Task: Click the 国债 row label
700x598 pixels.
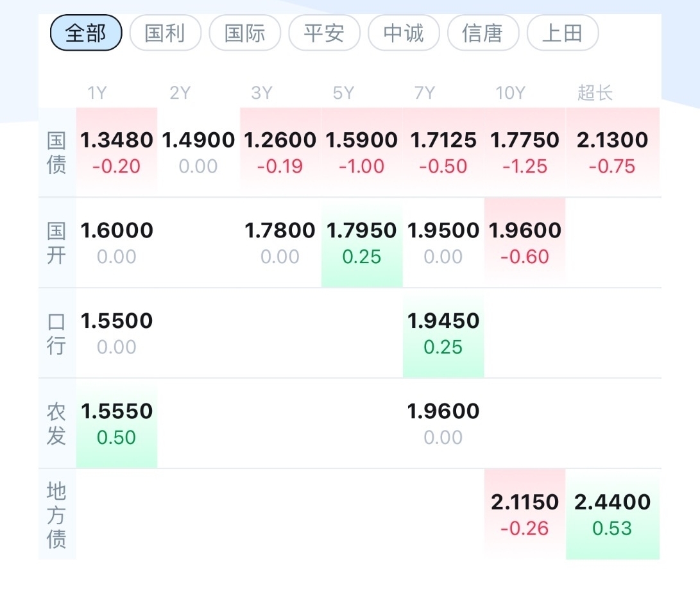Action: 56,152
